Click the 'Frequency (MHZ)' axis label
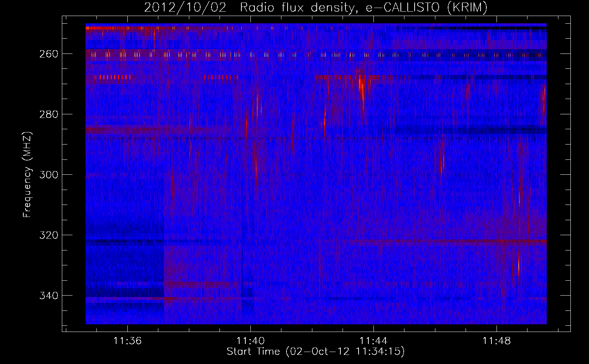589x364 pixels. click(27, 175)
